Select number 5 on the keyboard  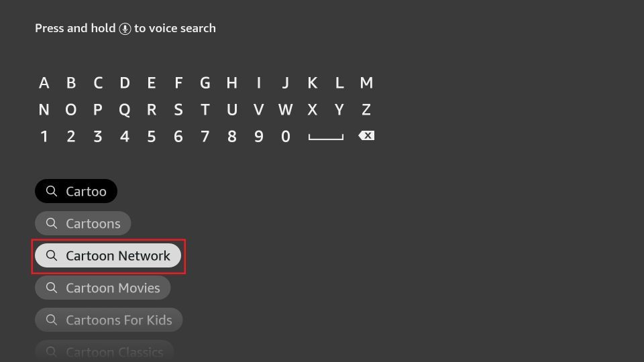tap(152, 136)
